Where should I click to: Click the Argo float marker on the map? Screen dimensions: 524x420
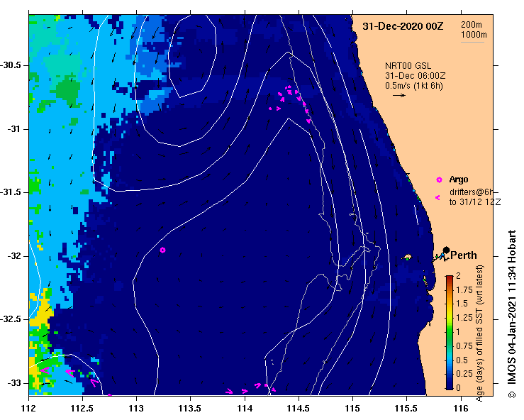click(x=163, y=250)
